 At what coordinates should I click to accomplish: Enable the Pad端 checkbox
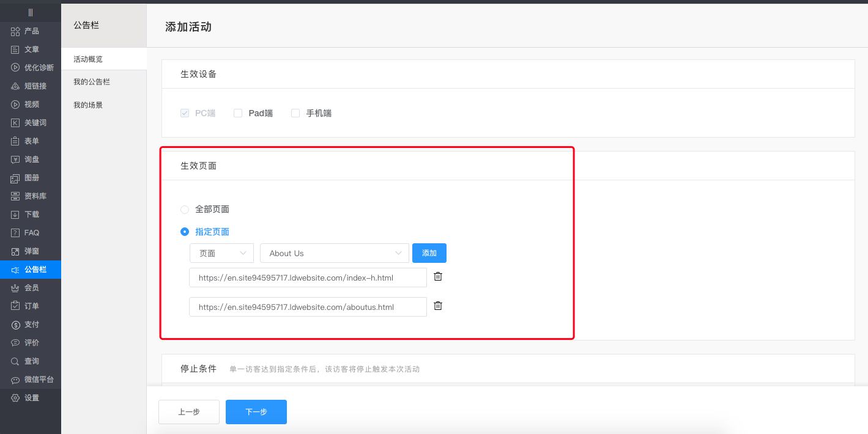(237, 113)
